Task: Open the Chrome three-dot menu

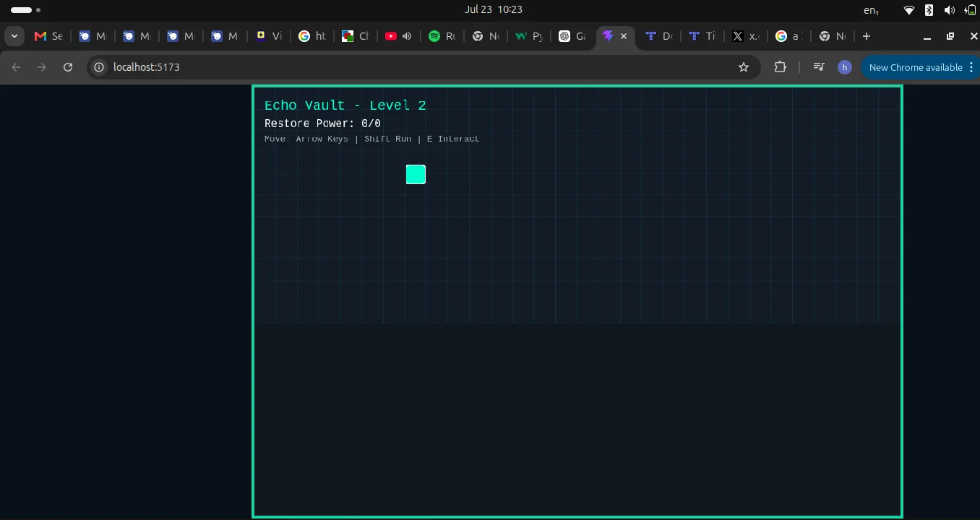Action: tap(972, 67)
